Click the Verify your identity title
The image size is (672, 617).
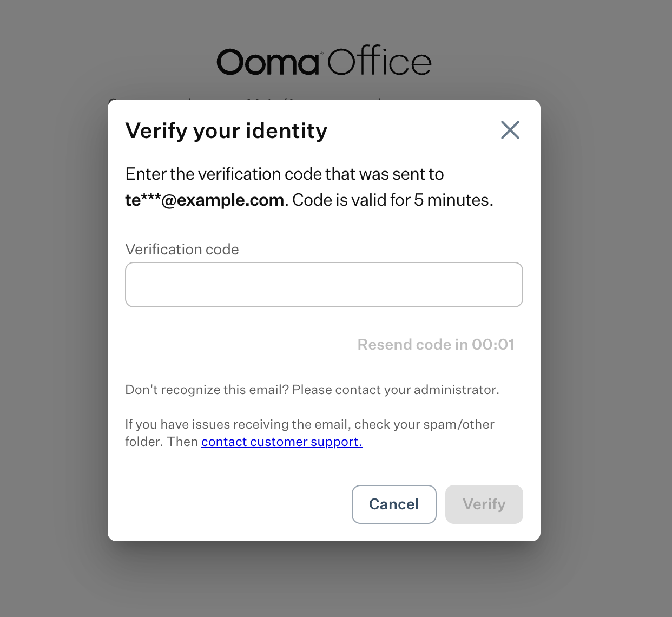tap(226, 130)
